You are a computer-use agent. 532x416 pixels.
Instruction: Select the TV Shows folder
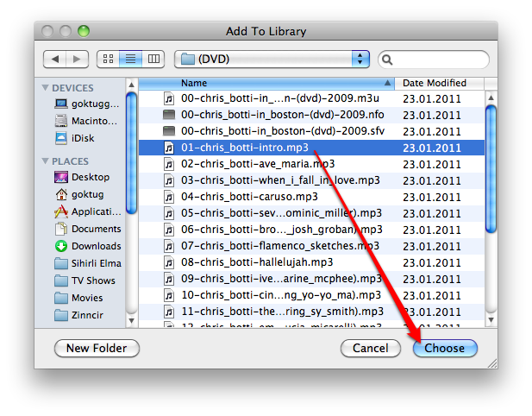92,280
